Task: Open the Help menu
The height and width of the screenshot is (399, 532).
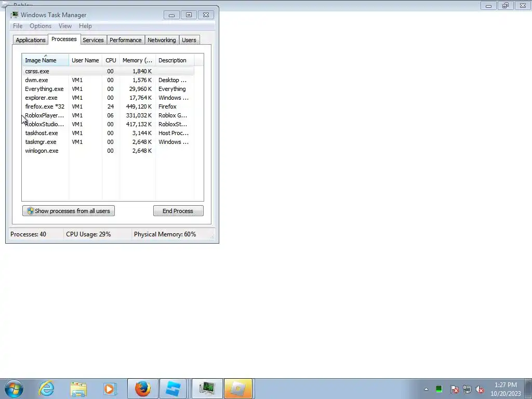Action: [85, 26]
